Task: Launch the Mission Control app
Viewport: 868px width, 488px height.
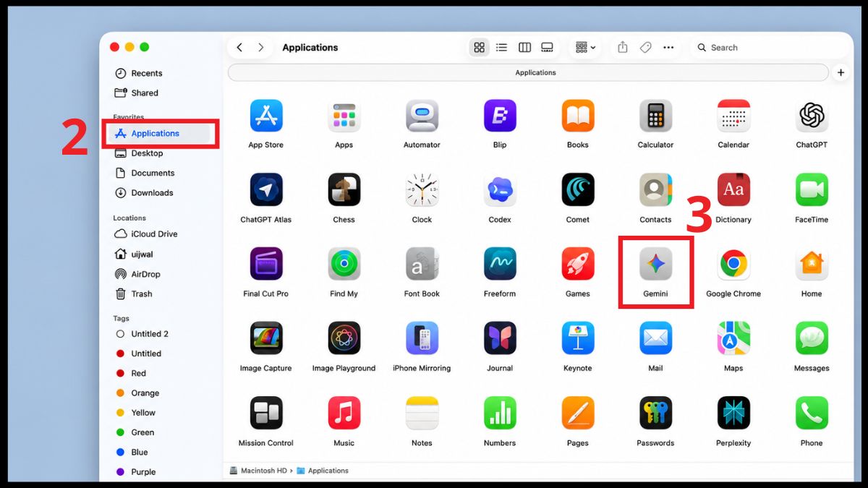Action: (265, 414)
